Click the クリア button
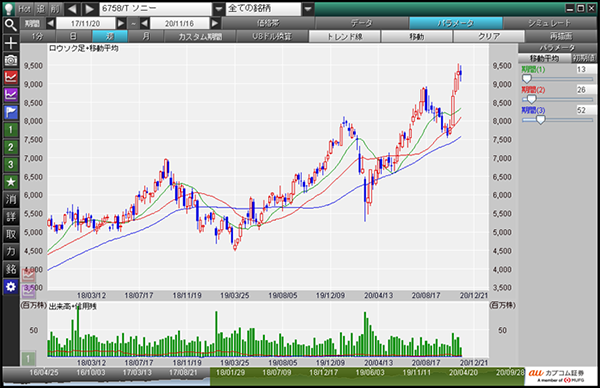Screen dimensions: 600x388 489,36
